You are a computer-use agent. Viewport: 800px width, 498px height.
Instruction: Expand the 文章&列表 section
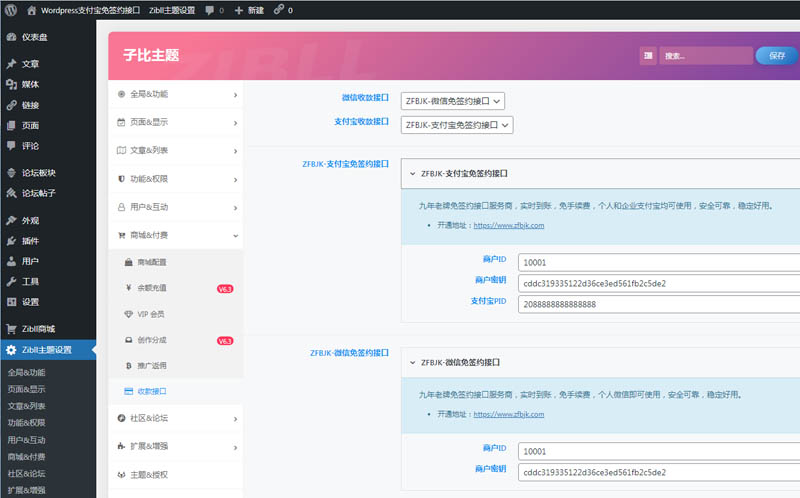pos(176,151)
